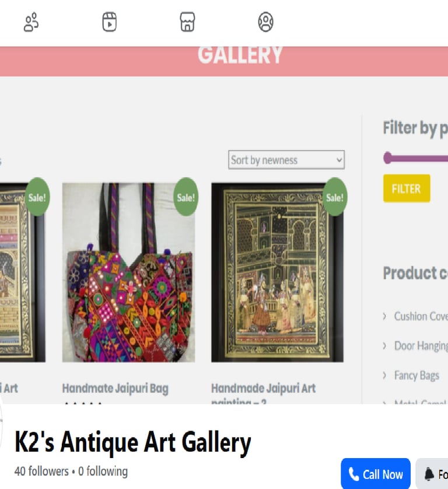The image size is (448, 489).
Task: Open the Reels video icon
Action: point(110,22)
